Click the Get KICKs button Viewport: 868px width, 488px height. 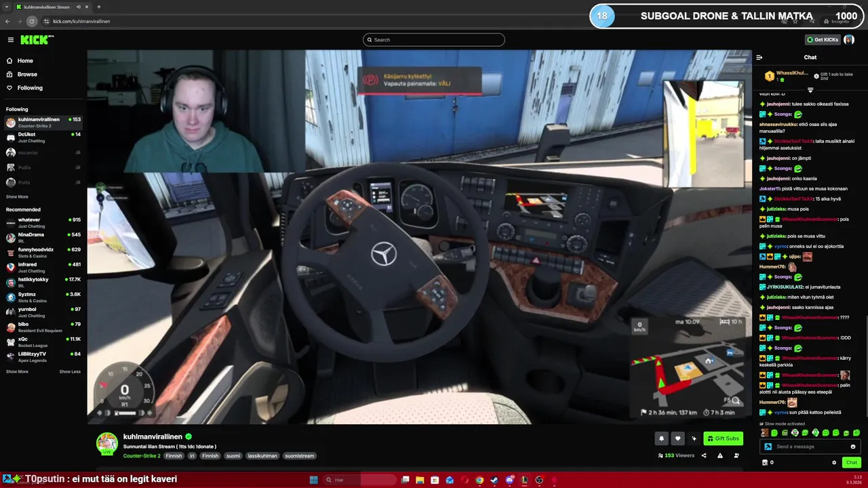(823, 40)
